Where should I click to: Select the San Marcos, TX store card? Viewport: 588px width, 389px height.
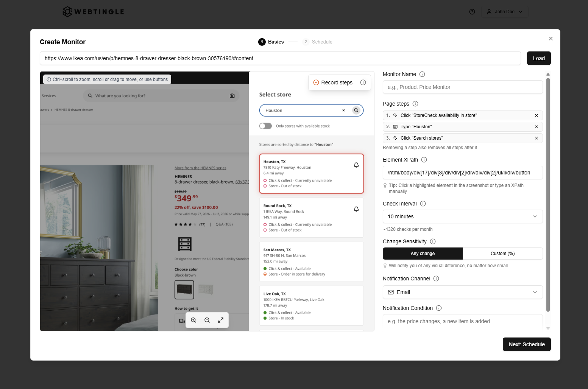pos(311,262)
